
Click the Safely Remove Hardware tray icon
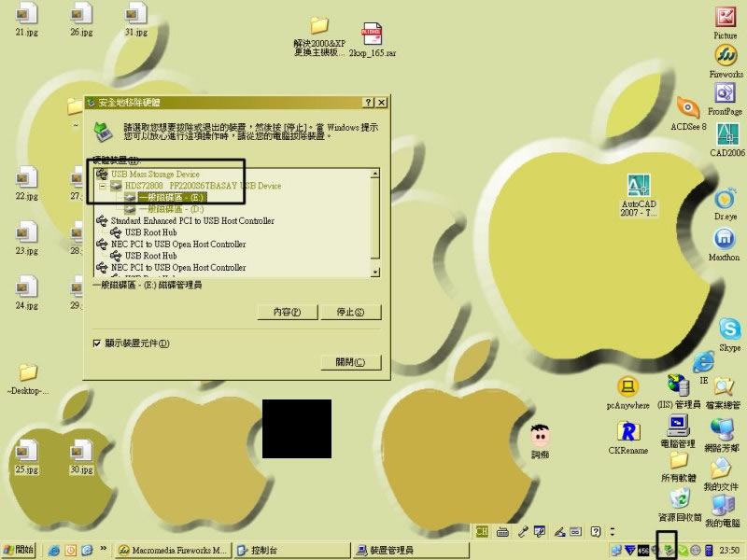(669, 551)
